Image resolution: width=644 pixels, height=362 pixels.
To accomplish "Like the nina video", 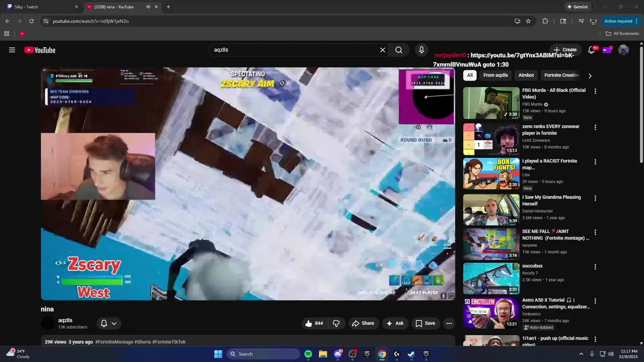I will (315, 323).
